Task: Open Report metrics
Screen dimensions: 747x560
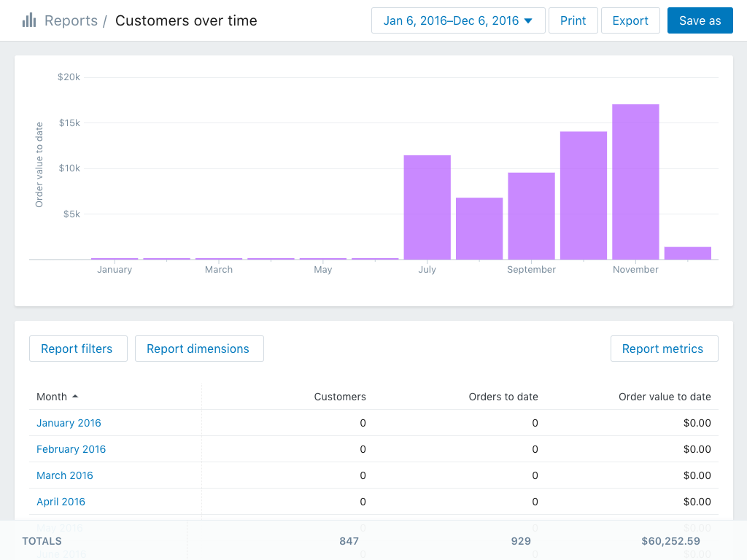Action: point(664,349)
